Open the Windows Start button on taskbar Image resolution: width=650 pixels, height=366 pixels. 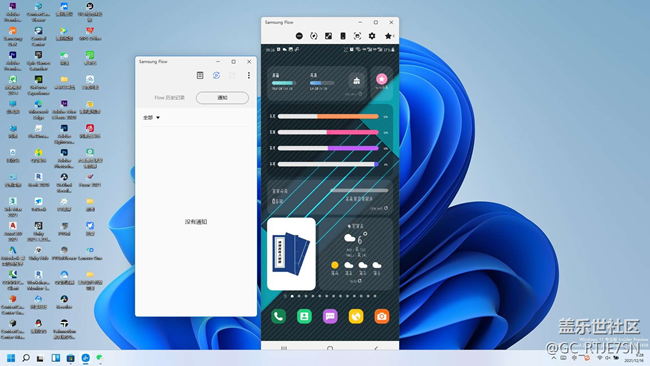pyautogui.click(x=11, y=358)
